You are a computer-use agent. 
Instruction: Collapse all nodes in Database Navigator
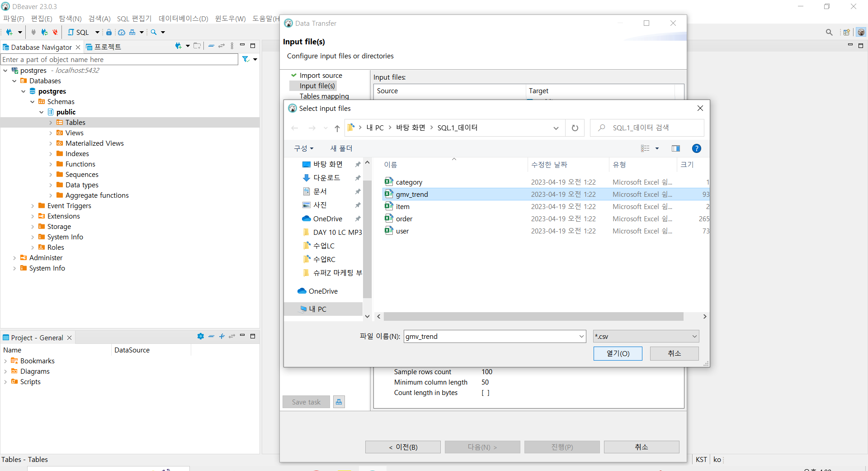pos(211,46)
